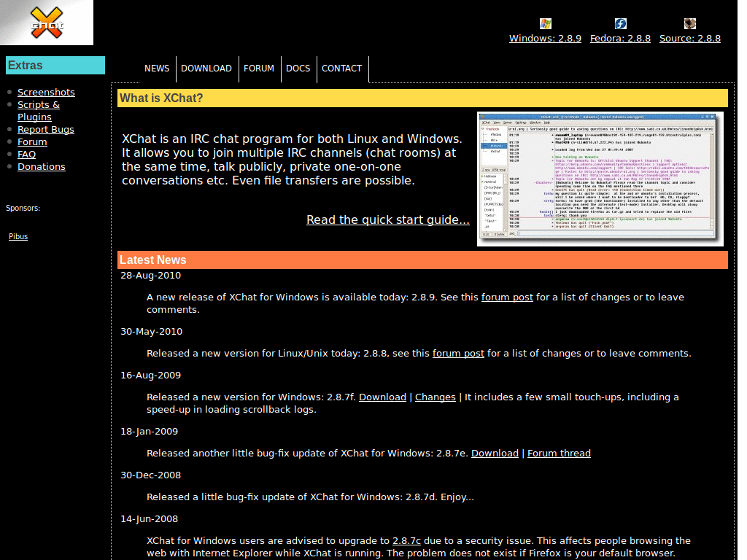Click the Windows flag icon
747x560 pixels.
[545, 24]
